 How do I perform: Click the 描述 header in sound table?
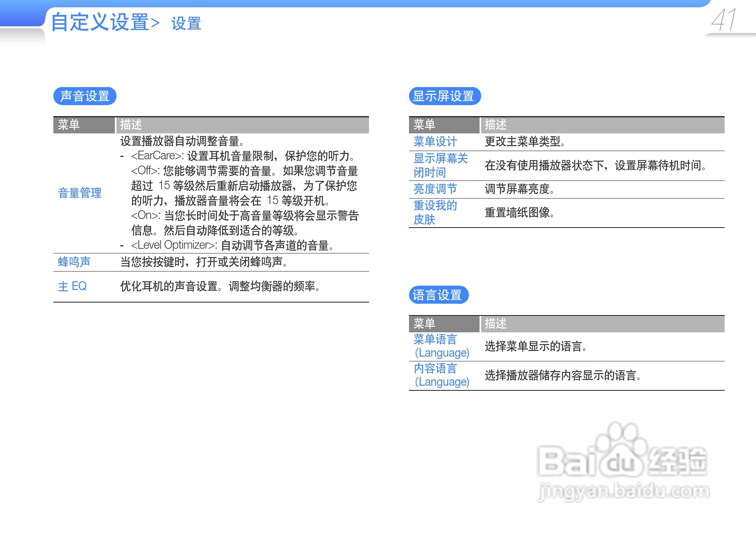click(x=131, y=125)
